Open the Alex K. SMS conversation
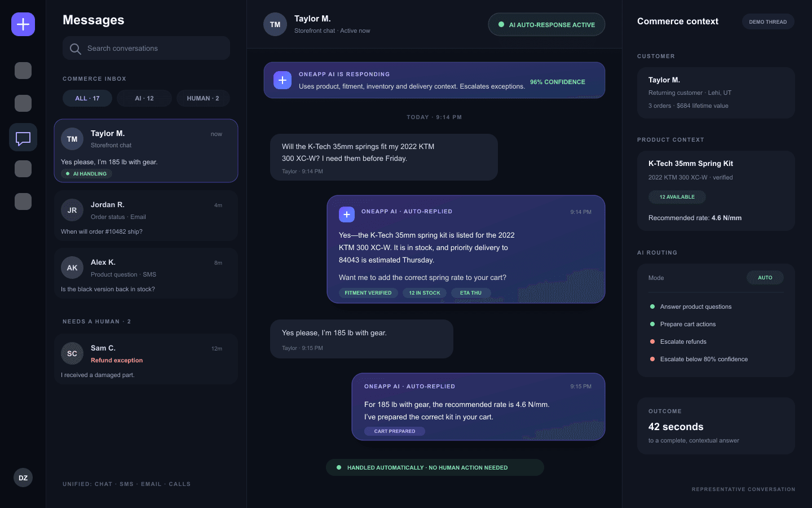Screen dimensions: 812x508 [x=146, y=273]
